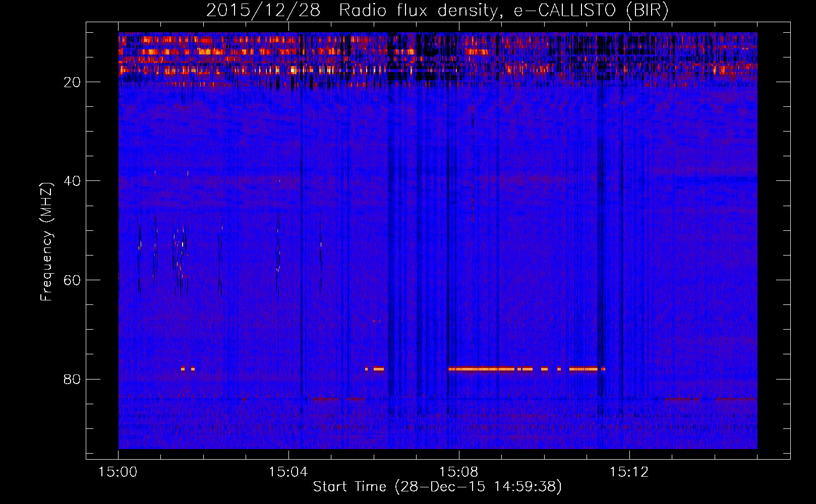This screenshot has width=816, height=504.
Task: Click the longest bright emission streak near 78 MHz
Action: tap(481, 369)
